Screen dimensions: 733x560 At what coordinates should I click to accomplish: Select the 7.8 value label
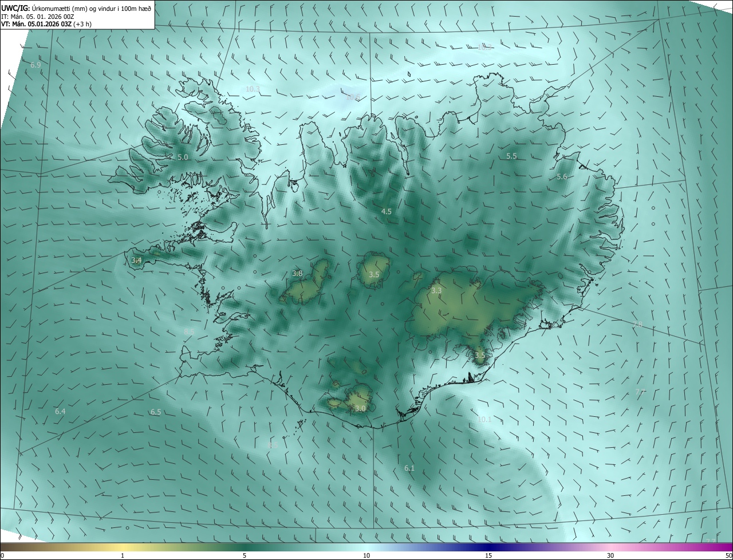[637, 325]
